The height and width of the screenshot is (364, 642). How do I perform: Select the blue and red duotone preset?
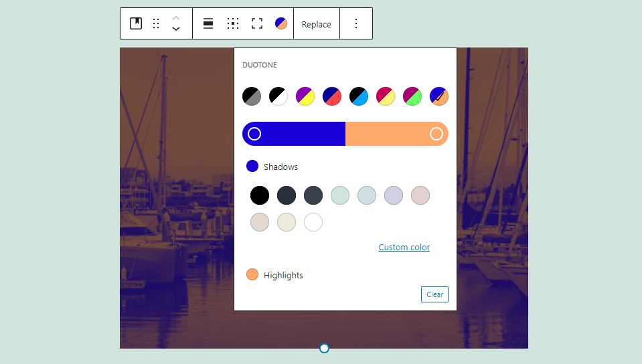pyautogui.click(x=332, y=96)
